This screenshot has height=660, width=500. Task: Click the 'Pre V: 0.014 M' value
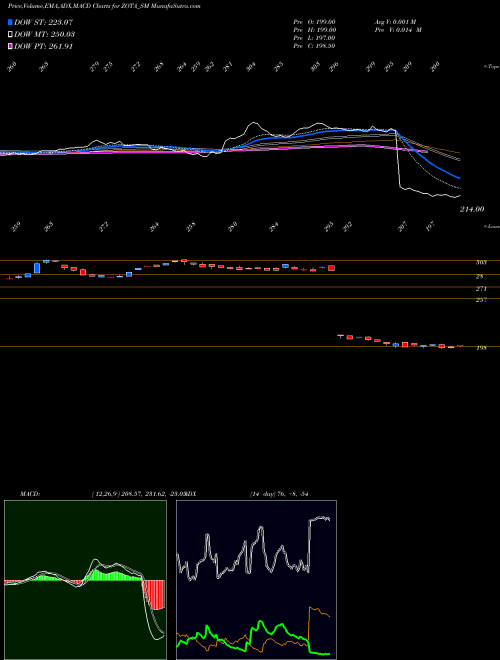398,30
